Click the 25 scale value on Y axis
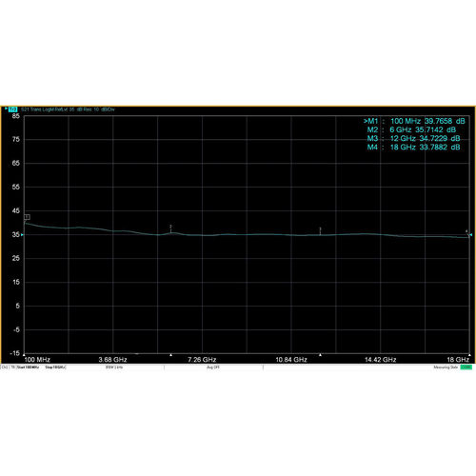The image size is (476, 476). tap(16, 258)
